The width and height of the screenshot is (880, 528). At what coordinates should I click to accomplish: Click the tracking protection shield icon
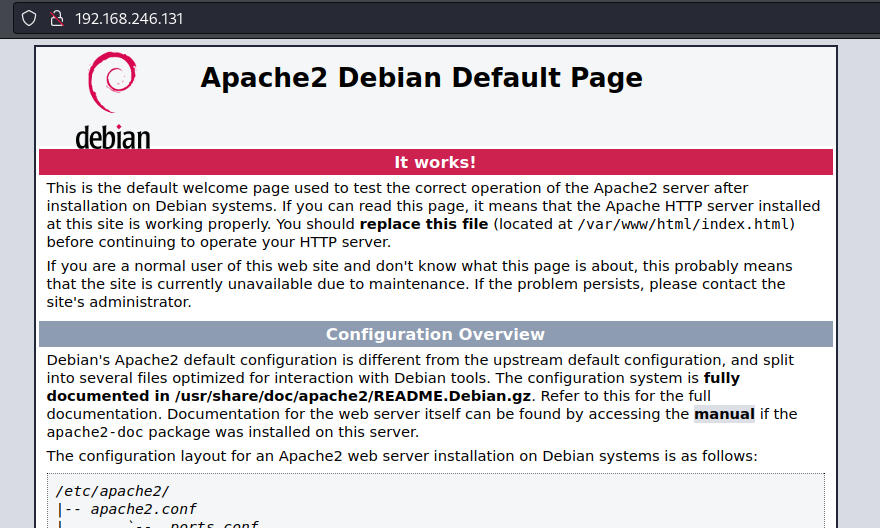pyautogui.click(x=29, y=18)
